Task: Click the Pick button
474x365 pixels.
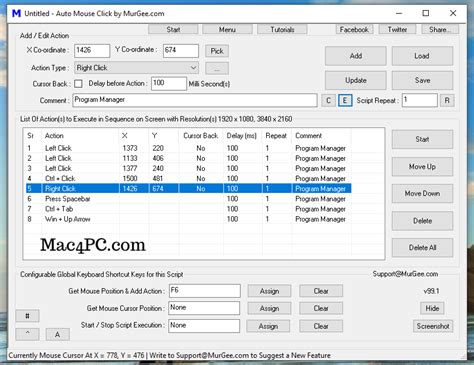Action: click(217, 51)
